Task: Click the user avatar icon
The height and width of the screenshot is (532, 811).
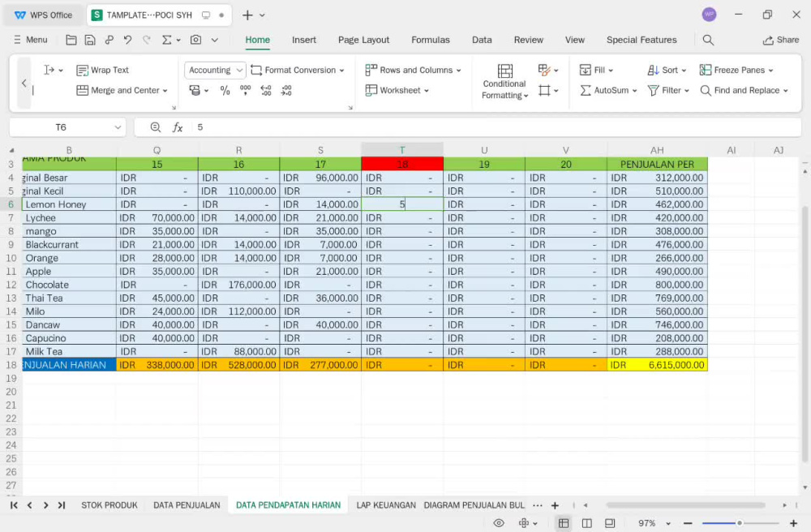Action: [x=709, y=15]
